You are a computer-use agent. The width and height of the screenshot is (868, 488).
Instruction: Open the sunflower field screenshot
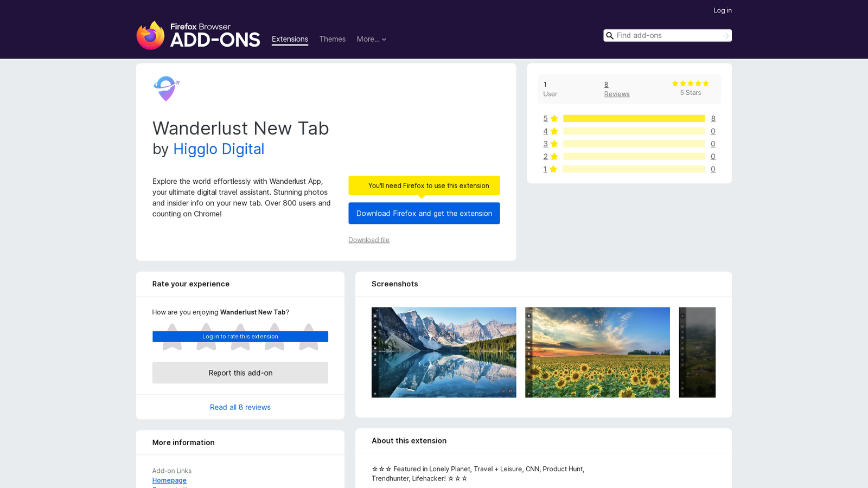tap(597, 352)
